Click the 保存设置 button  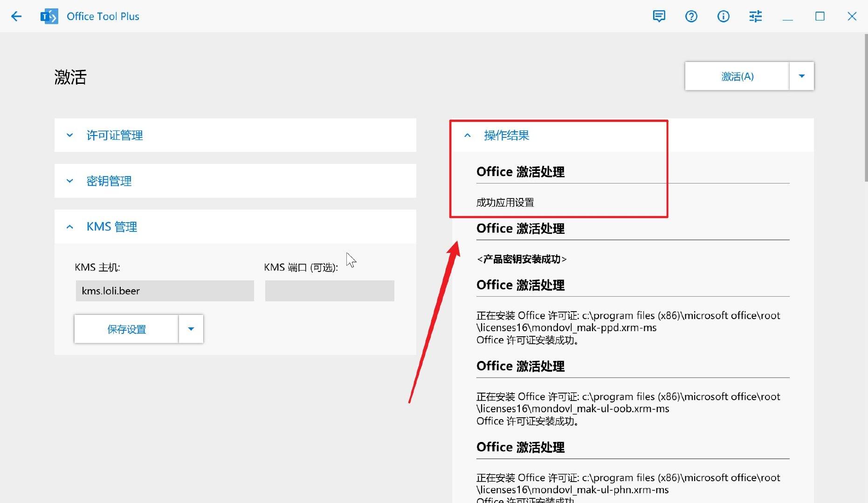(126, 329)
